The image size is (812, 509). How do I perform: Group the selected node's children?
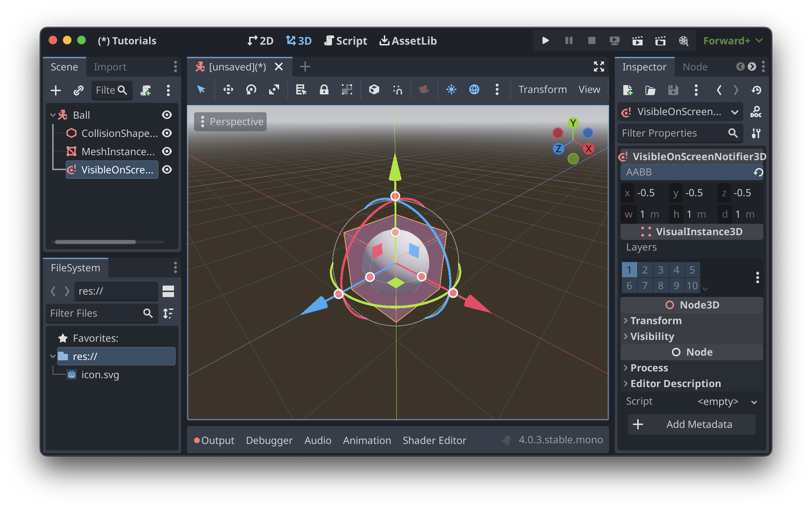pos(347,89)
